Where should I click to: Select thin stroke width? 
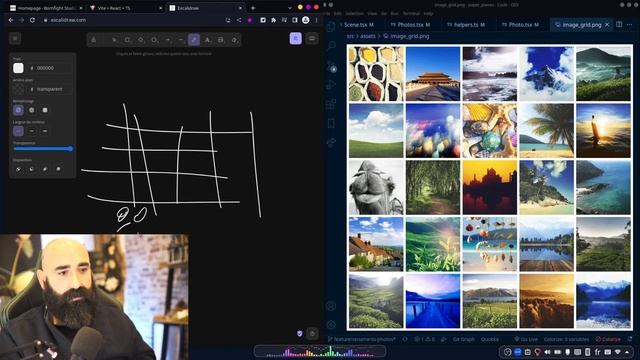(x=18, y=131)
